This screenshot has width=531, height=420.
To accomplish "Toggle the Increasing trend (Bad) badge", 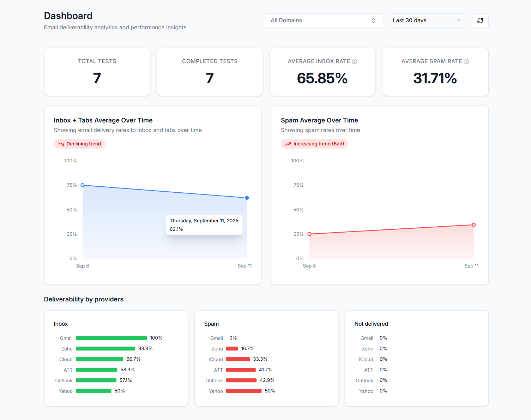I will (x=314, y=144).
